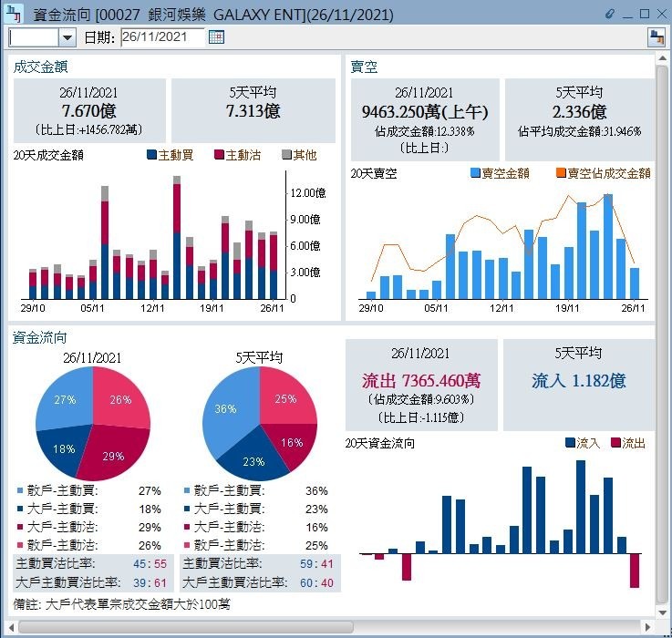
Task: Close the 資金流向 window
Action: pos(660,14)
